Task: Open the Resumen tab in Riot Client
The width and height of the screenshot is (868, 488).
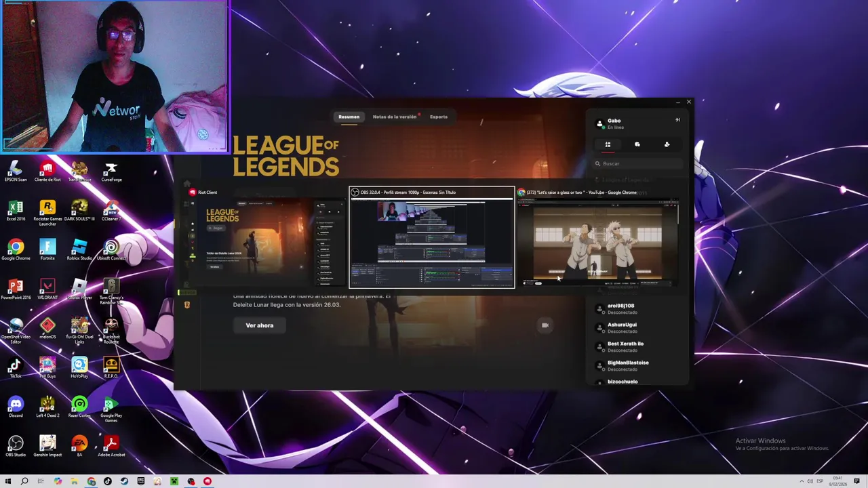Action: coord(349,117)
